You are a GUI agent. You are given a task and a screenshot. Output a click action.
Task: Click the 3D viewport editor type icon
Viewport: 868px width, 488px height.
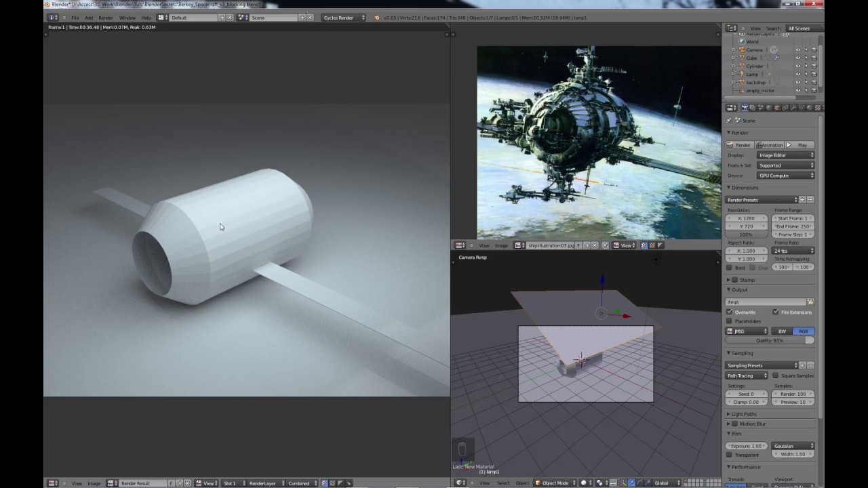pyautogui.click(x=461, y=483)
